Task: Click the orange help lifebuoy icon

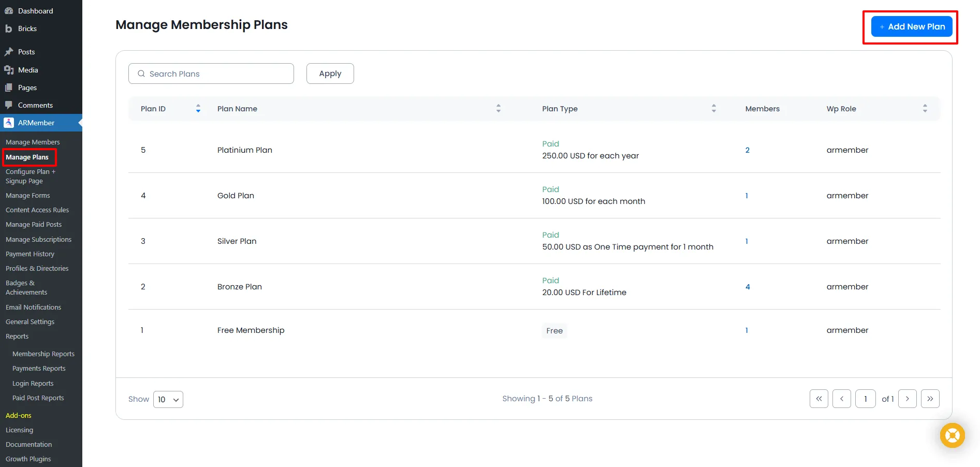Action: [952, 435]
